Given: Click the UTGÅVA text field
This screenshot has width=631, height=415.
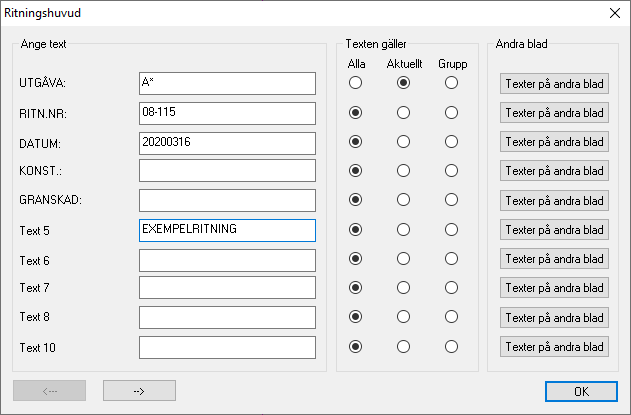Looking at the screenshot, I should pos(227,84).
